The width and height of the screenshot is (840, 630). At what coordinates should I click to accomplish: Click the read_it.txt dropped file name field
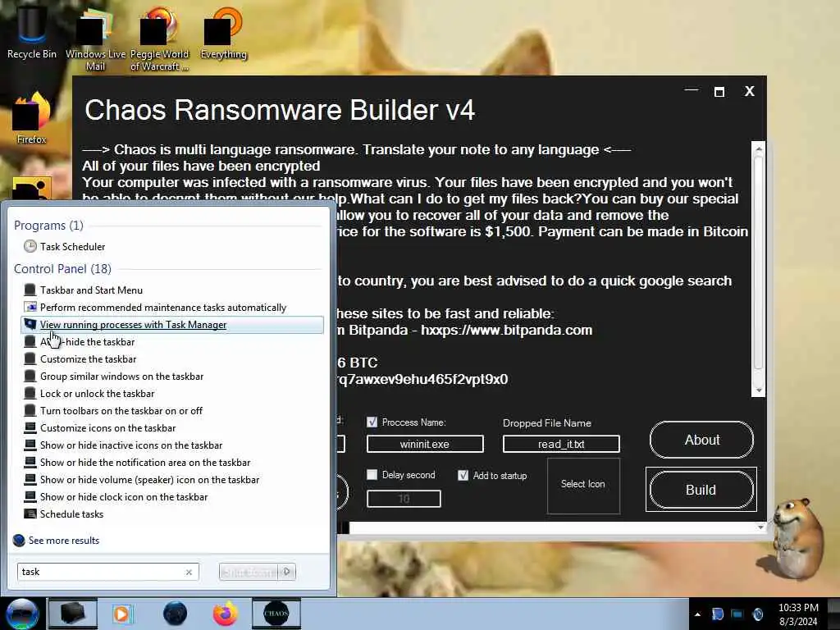(561, 444)
